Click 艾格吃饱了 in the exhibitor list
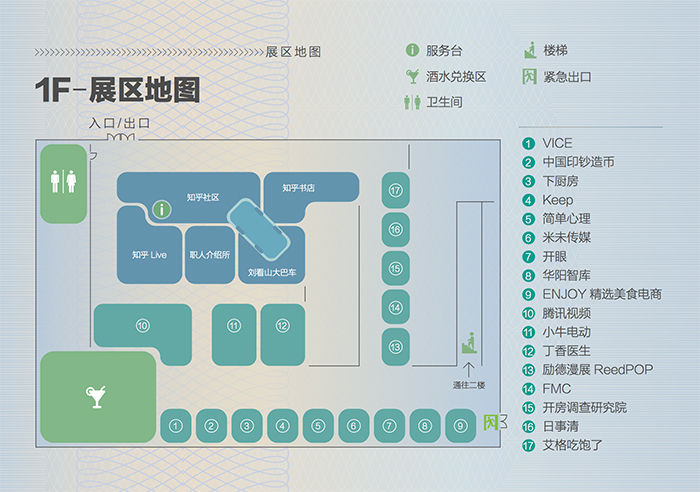 (x=572, y=445)
